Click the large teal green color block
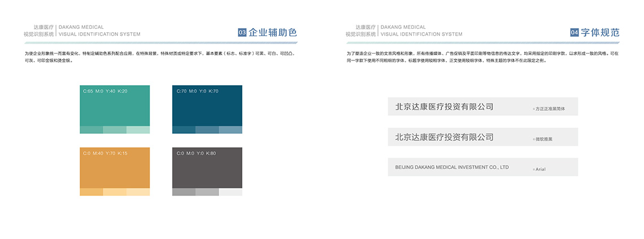Image resolution: width=644 pixels, height=239 pixels. pos(115,106)
